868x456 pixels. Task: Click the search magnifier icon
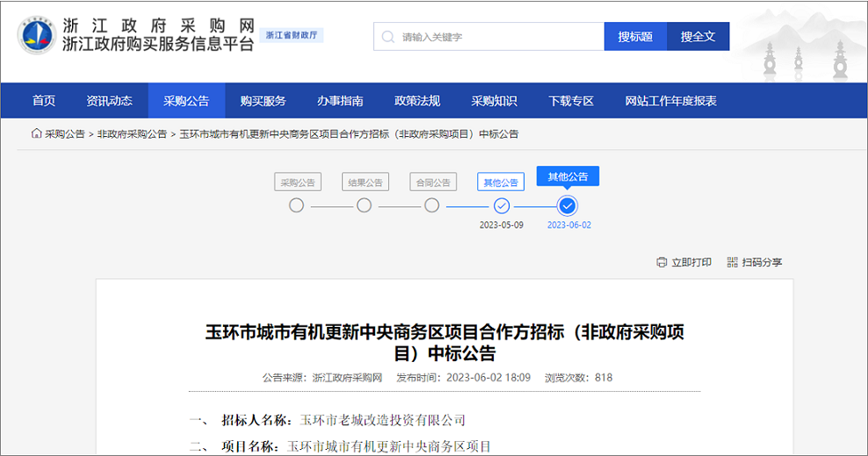point(388,37)
